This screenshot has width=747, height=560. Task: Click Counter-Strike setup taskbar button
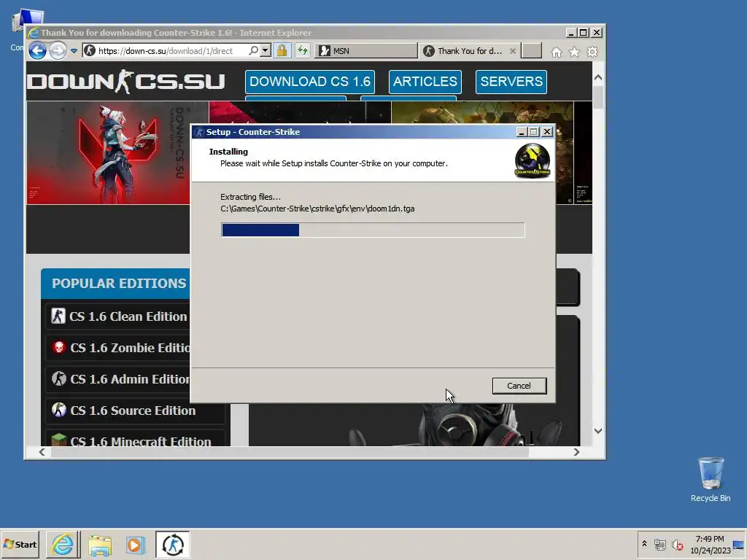(172, 545)
